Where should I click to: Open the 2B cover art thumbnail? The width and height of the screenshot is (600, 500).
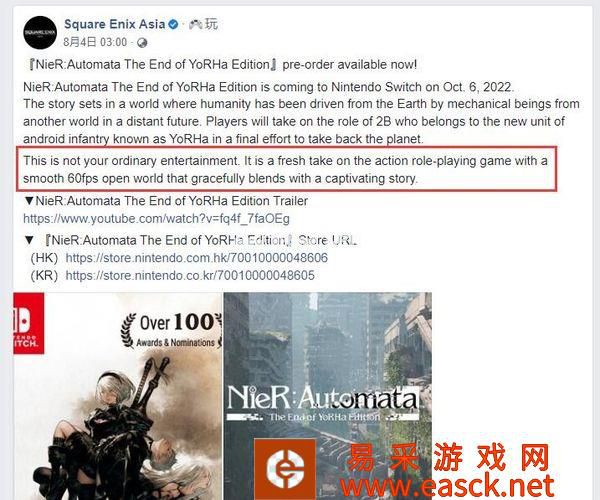[117, 396]
